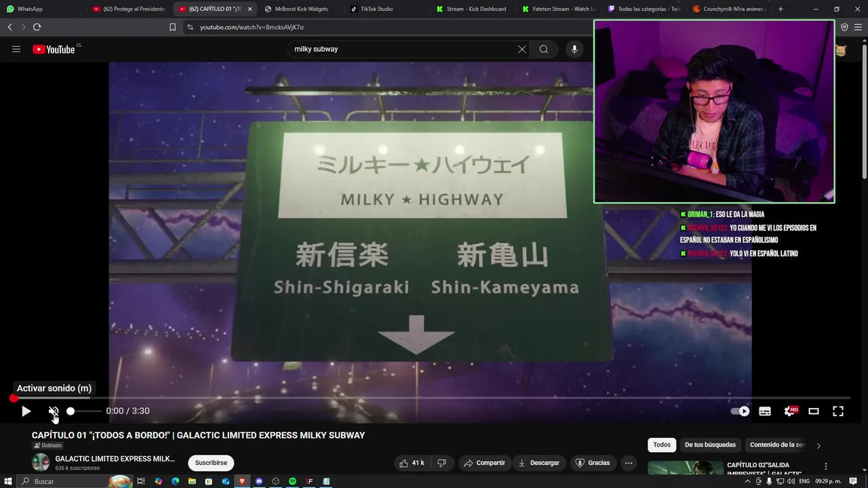
Task: Open video settings gear
Action: pyautogui.click(x=789, y=411)
